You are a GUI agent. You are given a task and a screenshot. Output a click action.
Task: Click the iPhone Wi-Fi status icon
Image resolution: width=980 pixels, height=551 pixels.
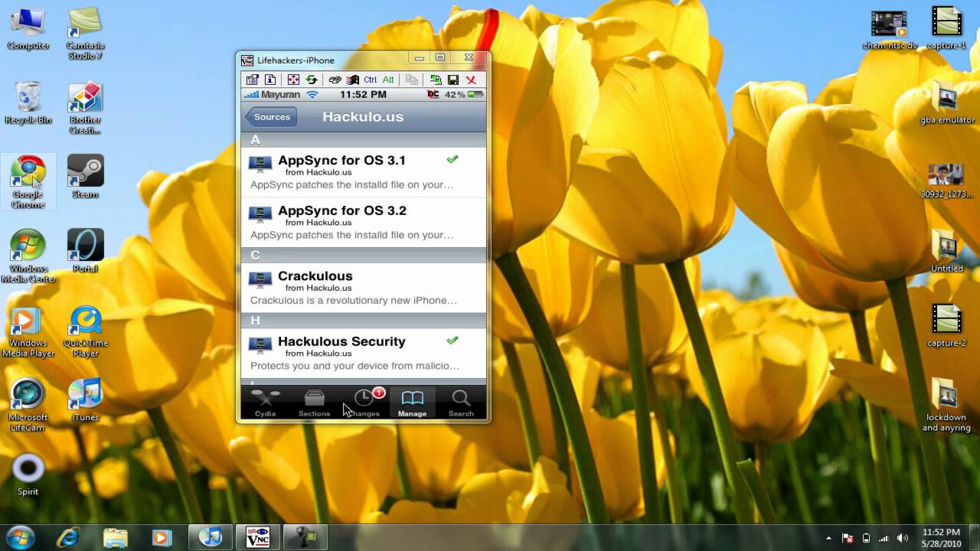[x=312, y=95]
